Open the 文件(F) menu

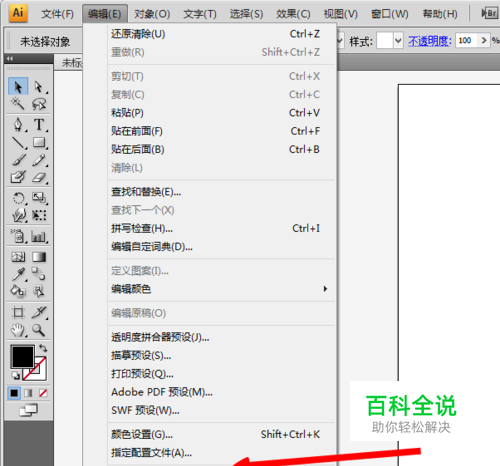point(57,14)
